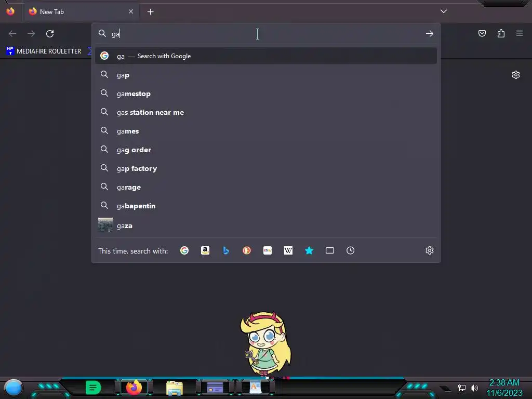Go back one page
This screenshot has height=399, width=532.
pyautogui.click(x=12, y=34)
